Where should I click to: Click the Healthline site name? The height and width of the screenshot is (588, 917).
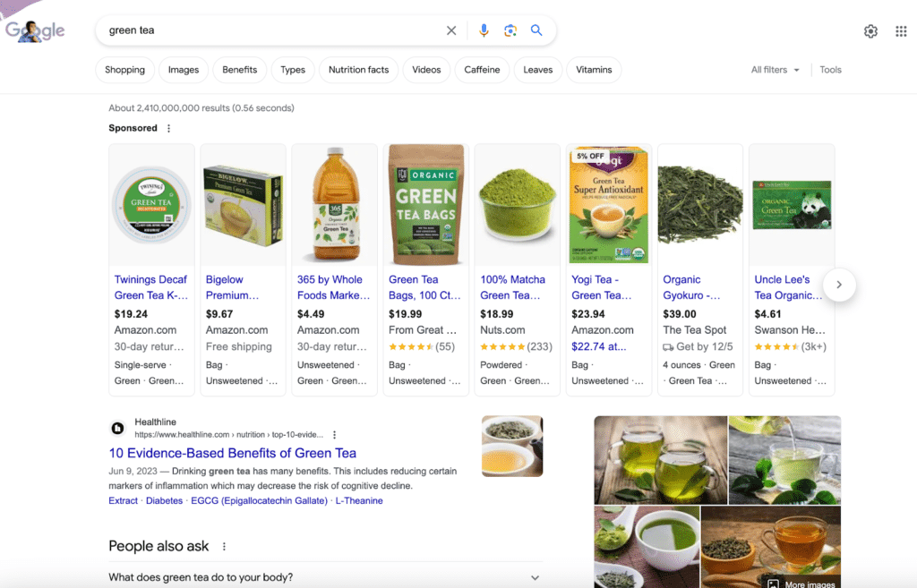155,422
